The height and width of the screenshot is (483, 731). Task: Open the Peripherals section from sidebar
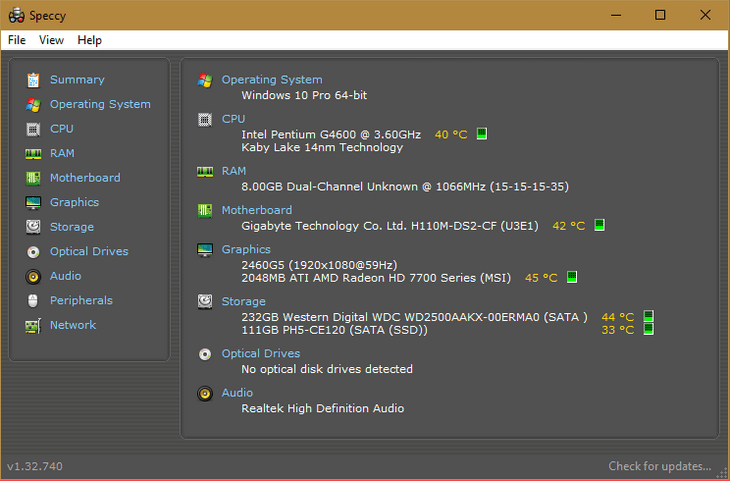pos(81,300)
